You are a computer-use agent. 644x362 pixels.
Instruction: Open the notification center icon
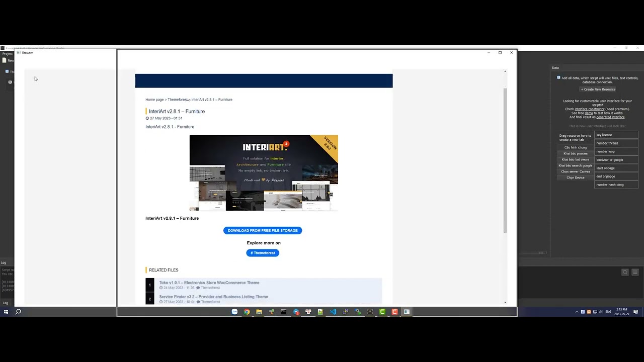pos(636,312)
